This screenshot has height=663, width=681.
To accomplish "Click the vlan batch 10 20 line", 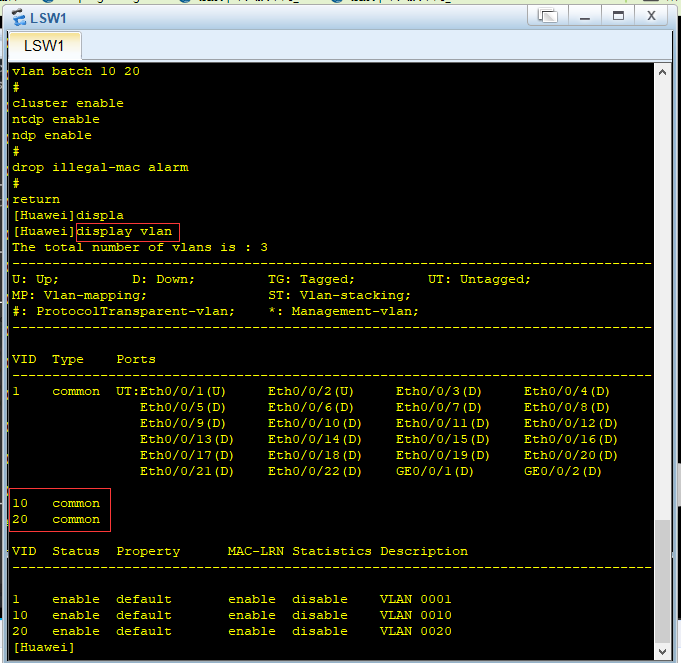I will (76, 71).
